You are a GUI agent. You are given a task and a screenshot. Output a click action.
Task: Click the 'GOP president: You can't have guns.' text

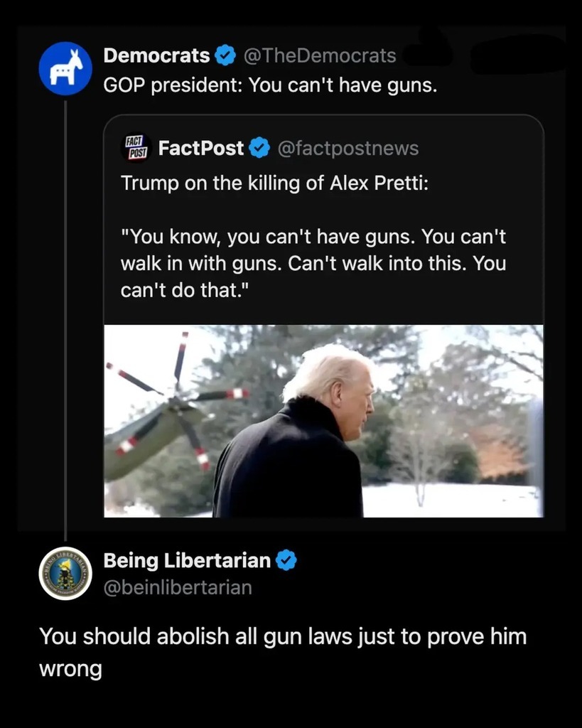point(270,86)
